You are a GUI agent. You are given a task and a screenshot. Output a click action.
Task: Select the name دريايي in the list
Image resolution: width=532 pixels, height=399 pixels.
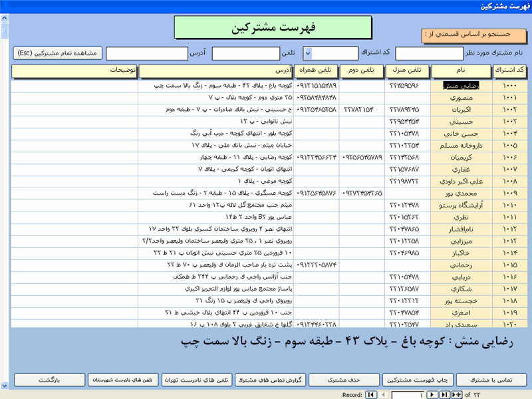pyautogui.click(x=461, y=277)
